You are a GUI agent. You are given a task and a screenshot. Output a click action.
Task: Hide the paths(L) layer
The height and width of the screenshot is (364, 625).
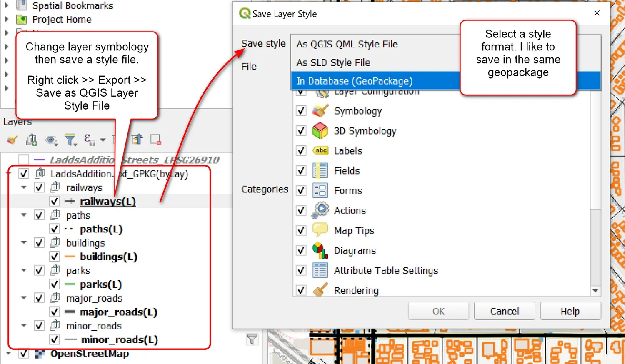(x=54, y=229)
